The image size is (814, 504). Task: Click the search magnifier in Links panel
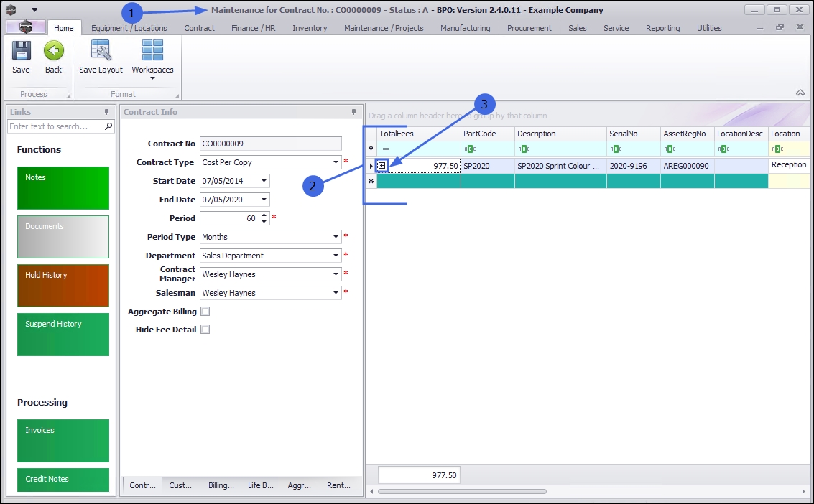108,126
